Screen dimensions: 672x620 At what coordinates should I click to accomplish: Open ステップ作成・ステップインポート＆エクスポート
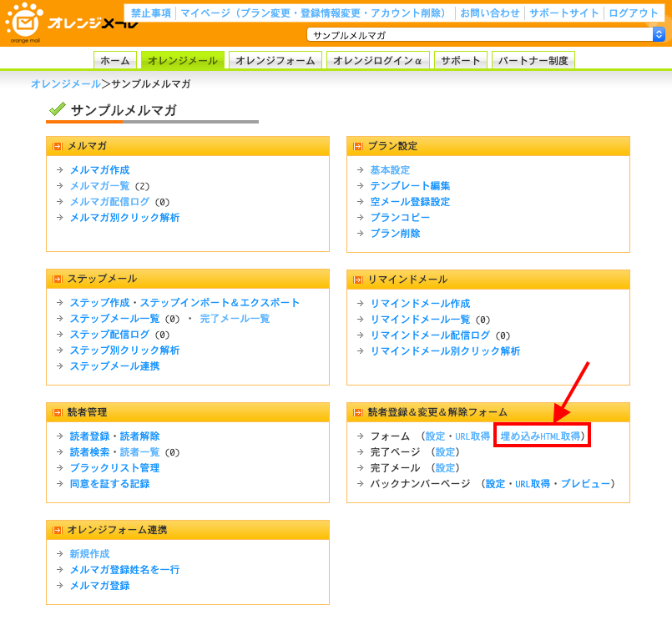[x=184, y=303]
